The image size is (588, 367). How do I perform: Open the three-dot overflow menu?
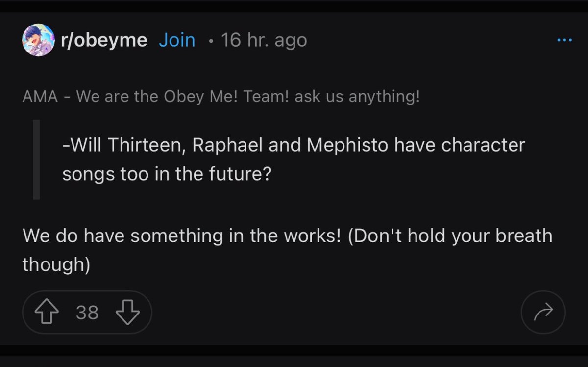[x=564, y=40]
